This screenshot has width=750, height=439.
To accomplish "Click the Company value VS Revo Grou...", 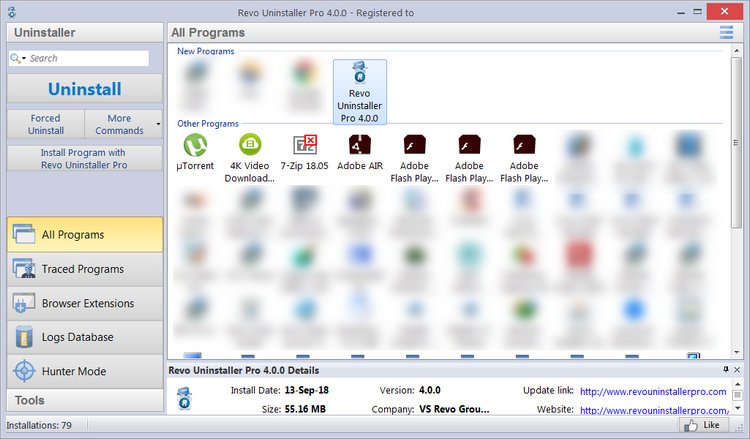I will [454, 409].
